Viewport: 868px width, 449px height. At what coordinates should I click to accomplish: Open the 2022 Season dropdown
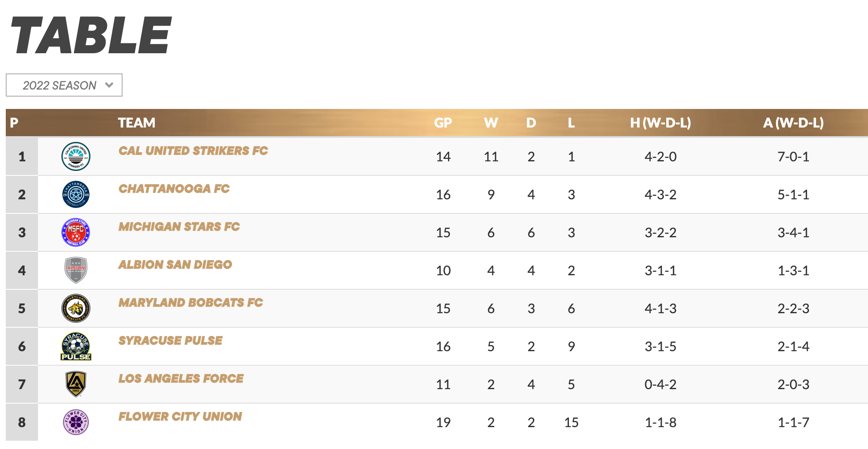tap(64, 85)
